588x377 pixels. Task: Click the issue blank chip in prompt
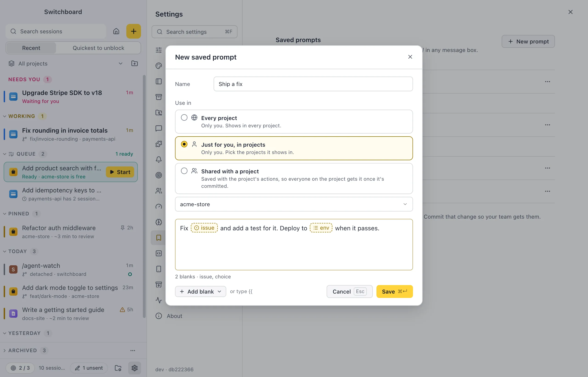(204, 228)
